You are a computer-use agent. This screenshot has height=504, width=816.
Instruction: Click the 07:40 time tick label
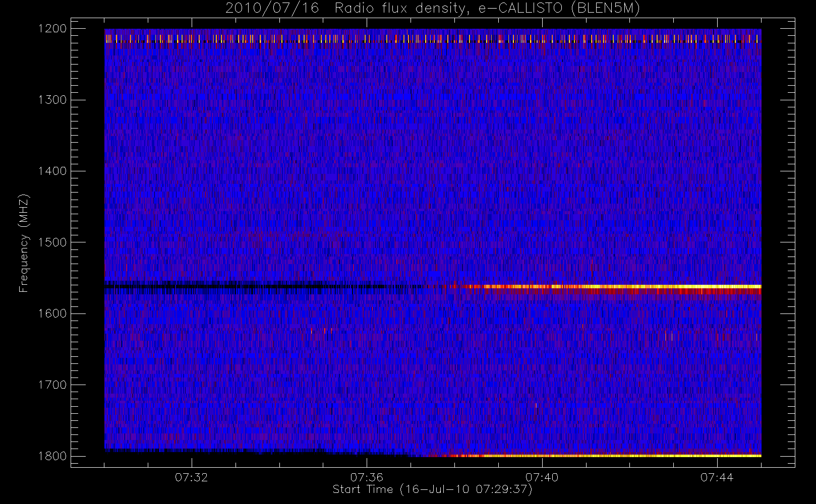click(542, 477)
